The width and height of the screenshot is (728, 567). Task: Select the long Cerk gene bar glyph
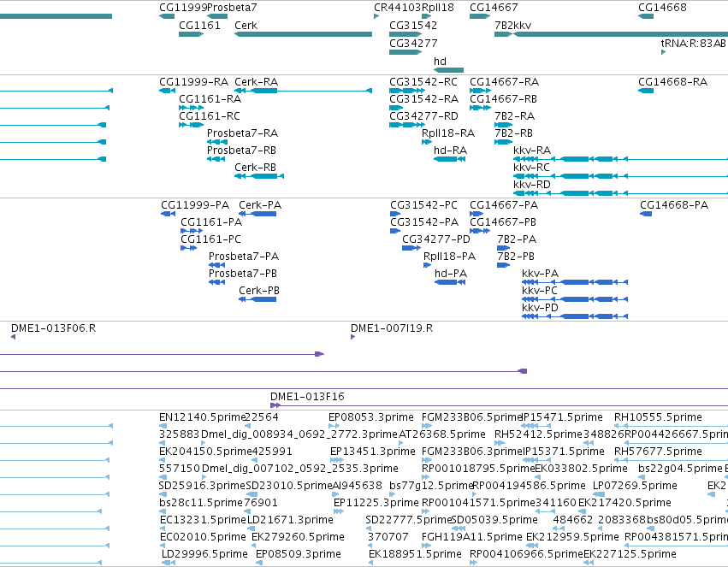click(303, 34)
